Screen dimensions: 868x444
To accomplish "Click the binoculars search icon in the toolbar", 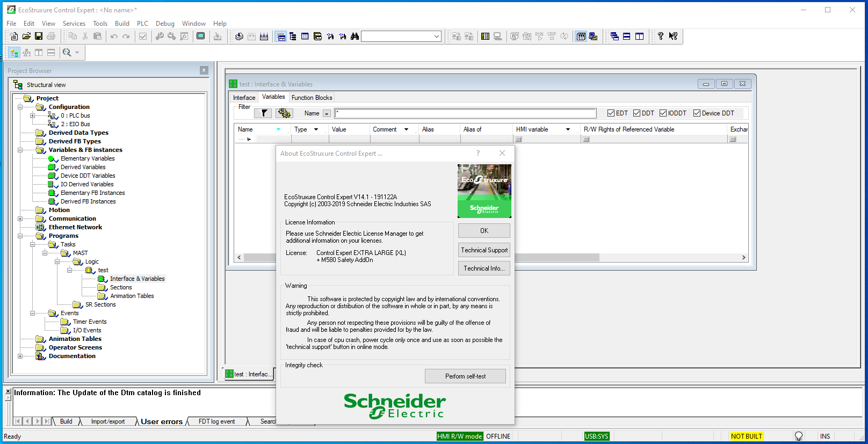I will tap(355, 36).
